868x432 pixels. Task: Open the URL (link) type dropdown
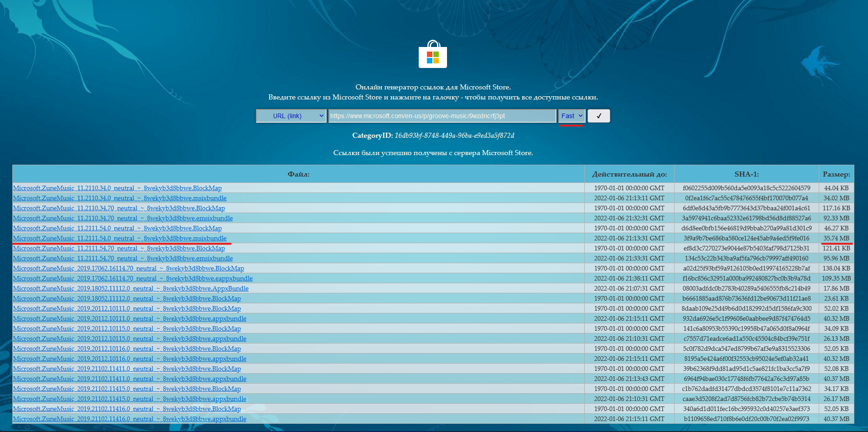point(291,116)
